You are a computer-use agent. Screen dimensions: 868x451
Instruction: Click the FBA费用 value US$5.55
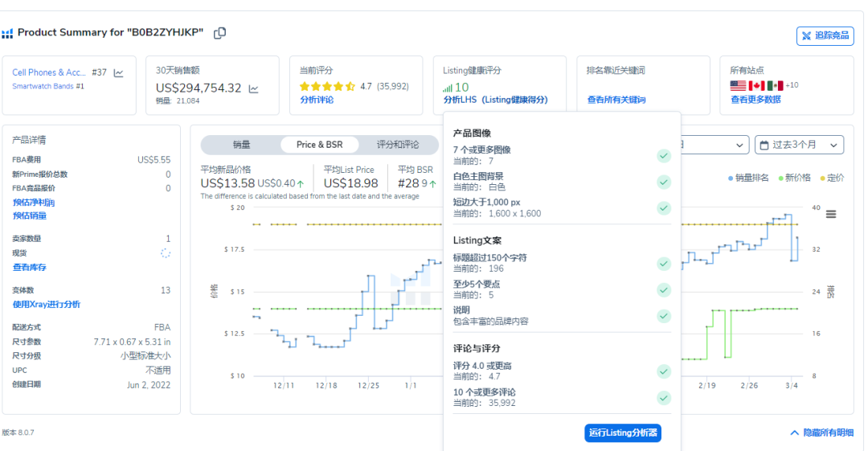[x=154, y=160]
